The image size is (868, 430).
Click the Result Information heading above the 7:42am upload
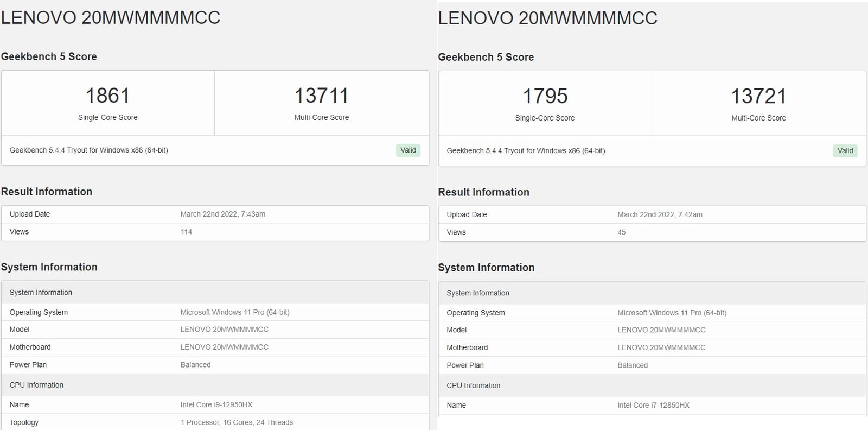(x=483, y=192)
